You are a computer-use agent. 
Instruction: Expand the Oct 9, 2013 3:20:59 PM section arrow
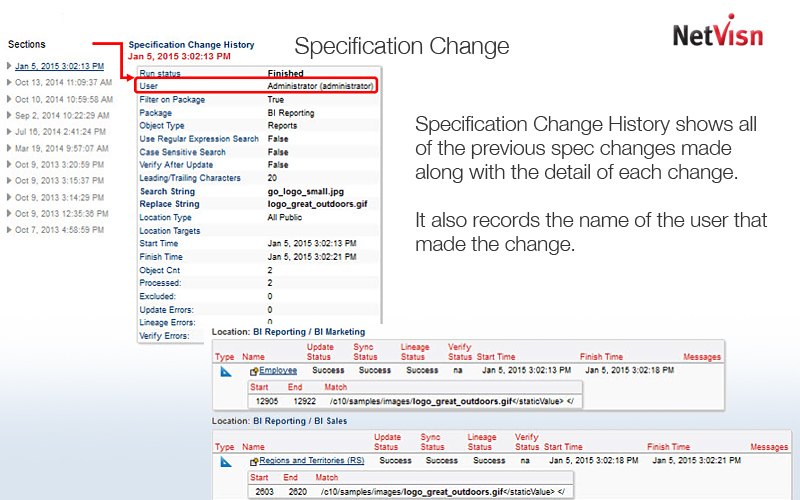9,164
